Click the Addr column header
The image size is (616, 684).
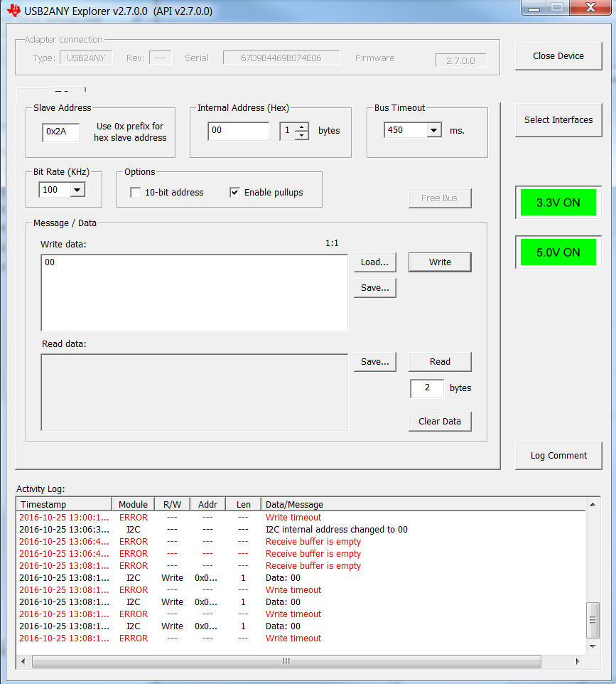[x=207, y=504]
